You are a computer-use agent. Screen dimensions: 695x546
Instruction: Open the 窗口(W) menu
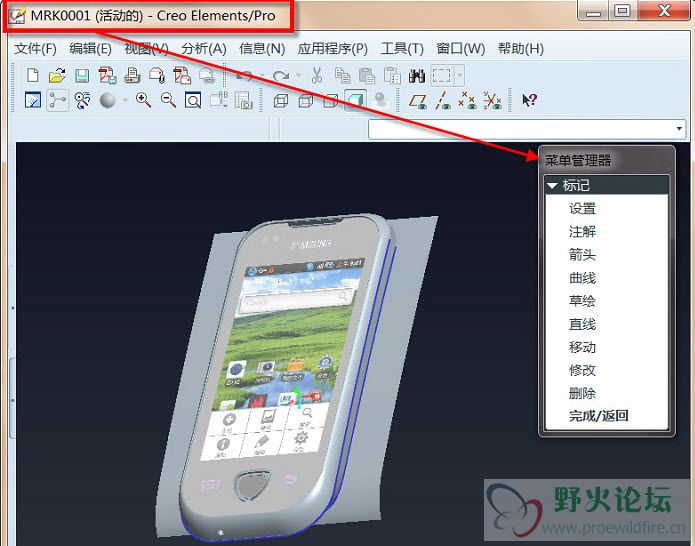tap(461, 48)
